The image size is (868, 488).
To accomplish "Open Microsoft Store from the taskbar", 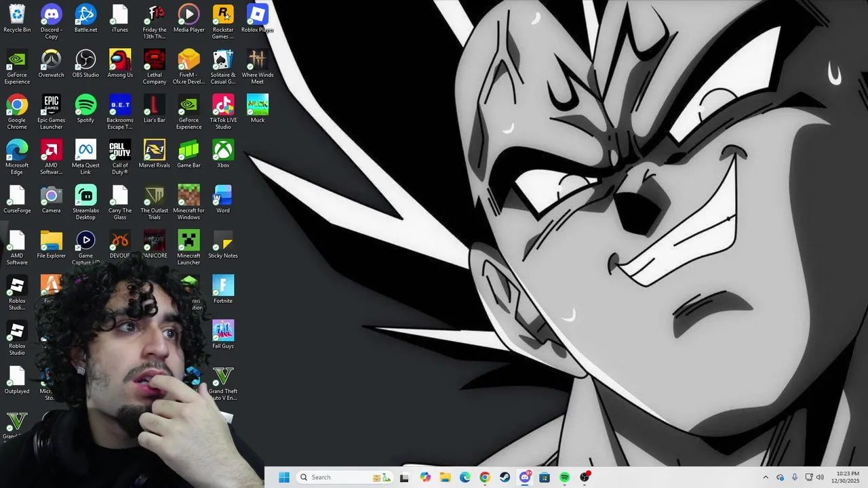I will [x=545, y=477].
